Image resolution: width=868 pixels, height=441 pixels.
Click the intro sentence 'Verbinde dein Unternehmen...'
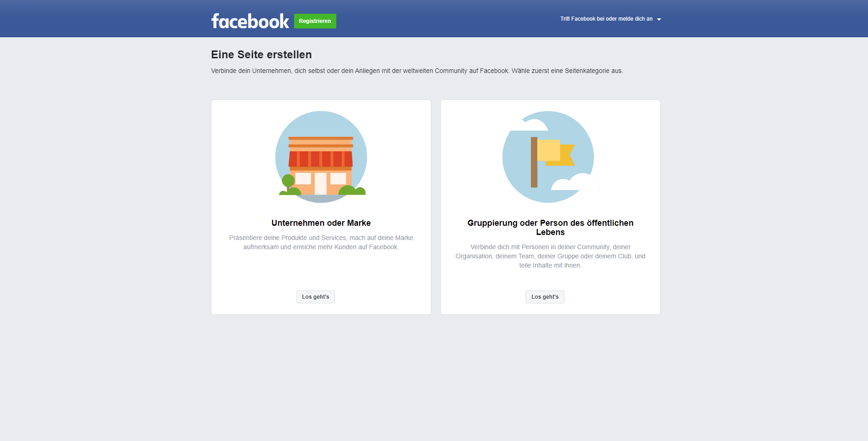click(x=417, y=71)
